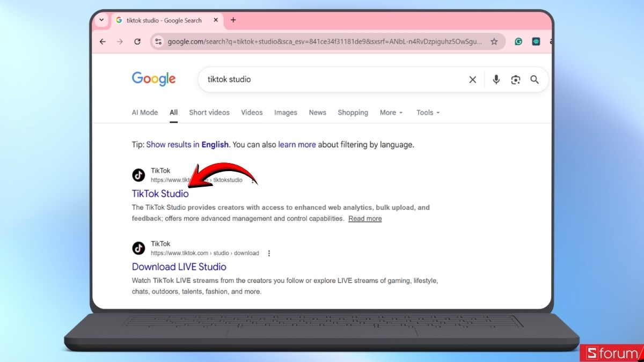This screenshot has height=362, width=644.
Task: Switch to AI Mode tab
Action: coord(145,113)
